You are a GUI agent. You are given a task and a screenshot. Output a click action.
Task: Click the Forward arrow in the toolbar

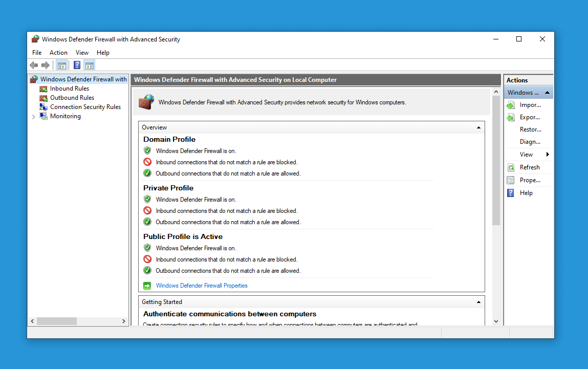(46, 65)
